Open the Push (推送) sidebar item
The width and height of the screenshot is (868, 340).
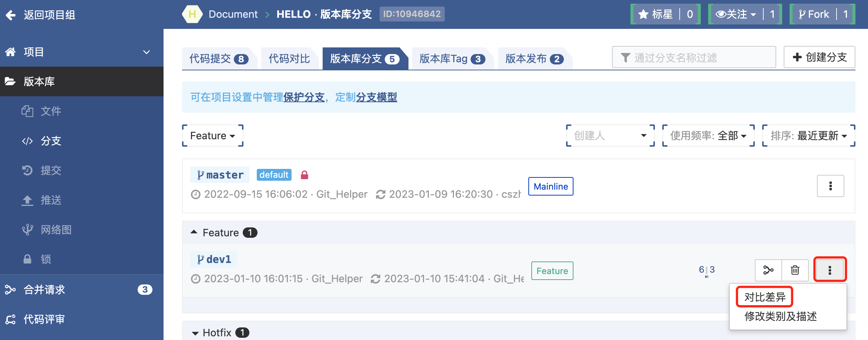tap(50, 200)
